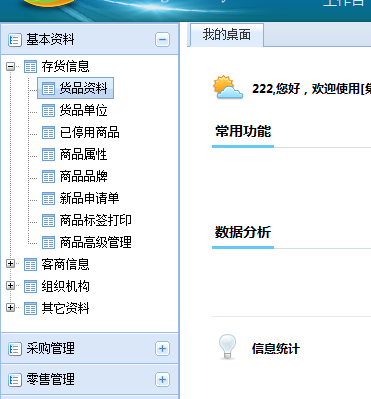The image size is (371, 399).
Task: Open the 采购管理 accordion header
Action: pos(90,349)
